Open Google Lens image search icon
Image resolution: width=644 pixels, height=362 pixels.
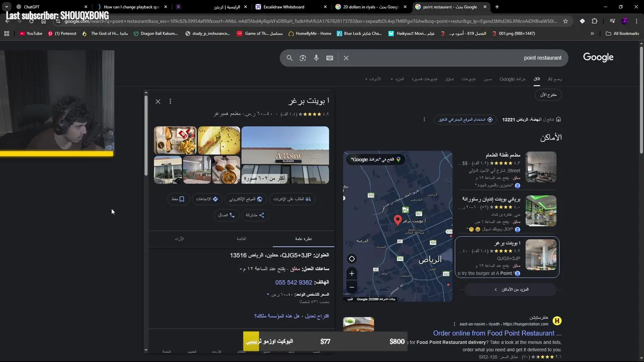coord(303,58)
